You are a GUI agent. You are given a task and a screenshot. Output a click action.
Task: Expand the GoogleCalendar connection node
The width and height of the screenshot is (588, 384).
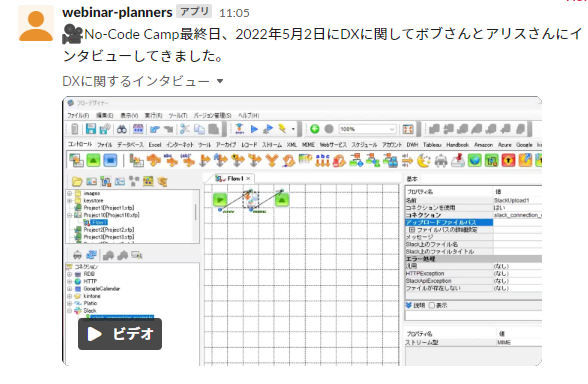[x=70, y=289]
